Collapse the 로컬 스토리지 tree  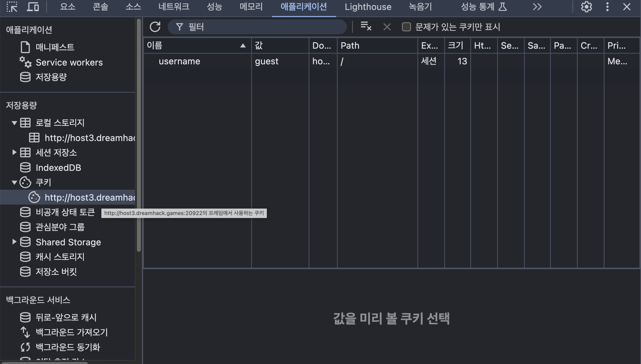click(14, 123)
